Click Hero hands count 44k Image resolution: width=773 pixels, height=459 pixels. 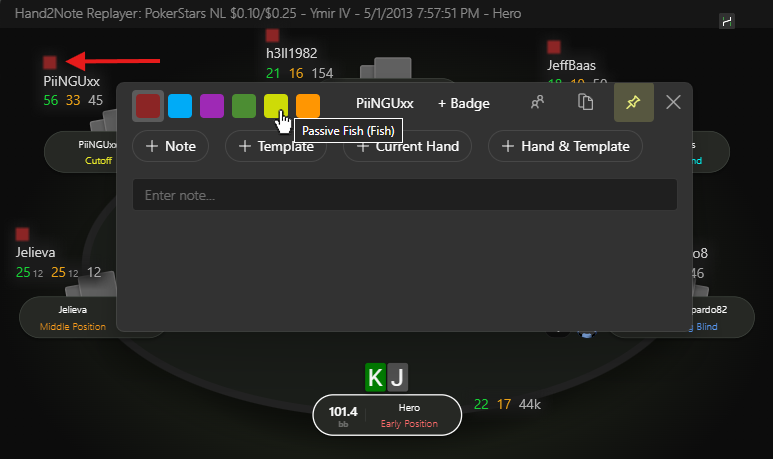click(530, 404)
